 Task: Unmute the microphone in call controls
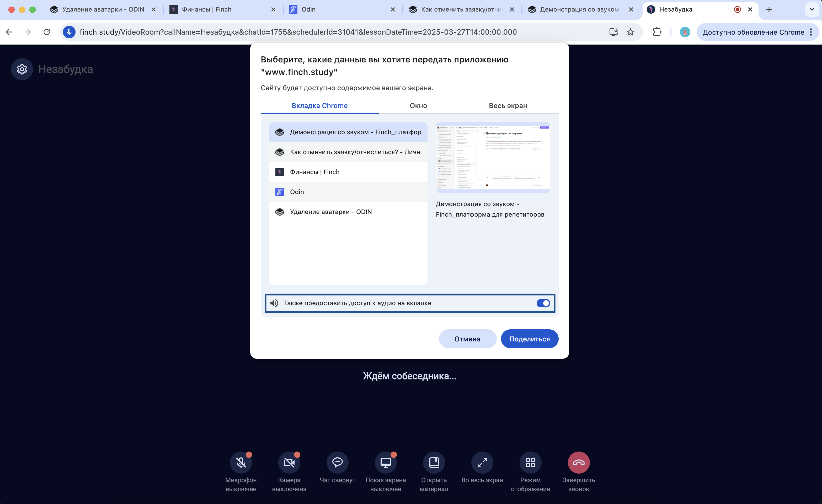[x=241, y=462]
